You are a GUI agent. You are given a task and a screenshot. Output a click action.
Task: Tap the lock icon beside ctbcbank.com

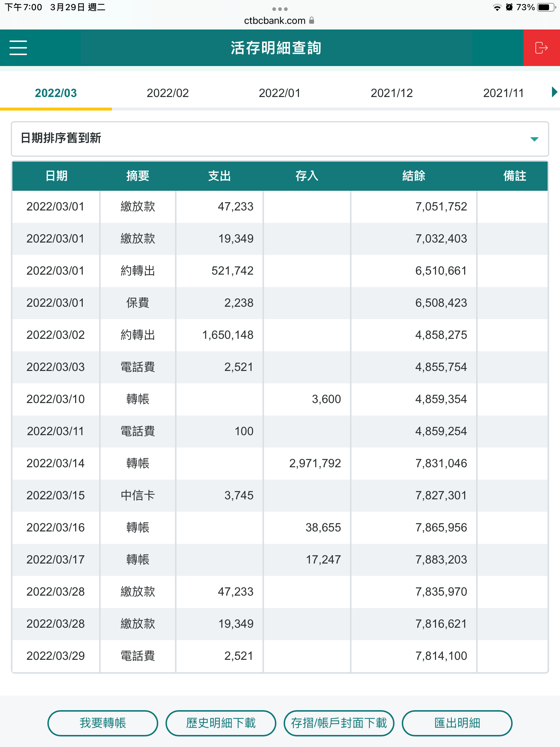(312, 20)
